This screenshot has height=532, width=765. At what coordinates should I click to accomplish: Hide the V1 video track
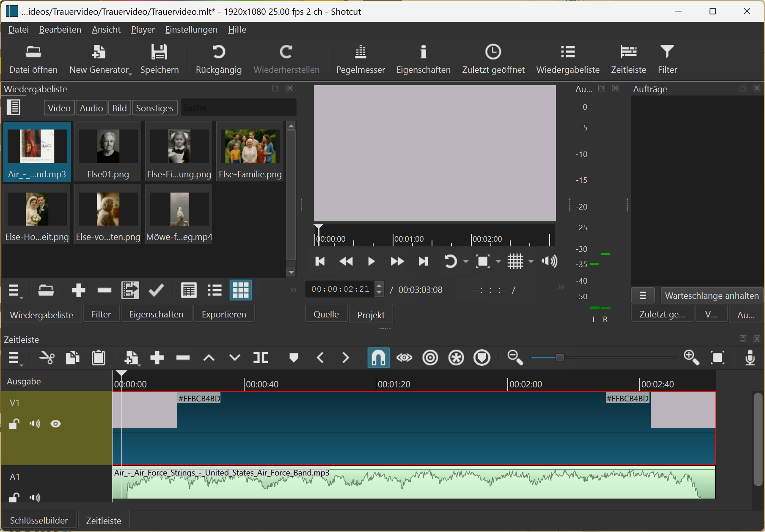55,424
